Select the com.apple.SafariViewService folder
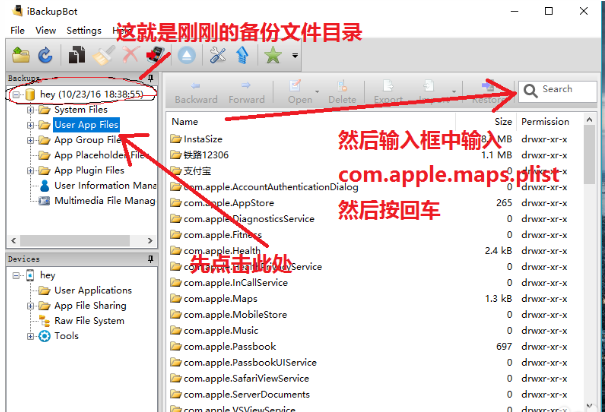The image size is (605, 412). [x=246, y=378]
